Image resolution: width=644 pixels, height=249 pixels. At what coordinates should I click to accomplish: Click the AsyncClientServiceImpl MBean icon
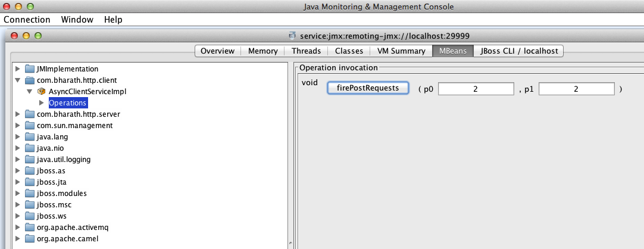(x=42, y=91)
